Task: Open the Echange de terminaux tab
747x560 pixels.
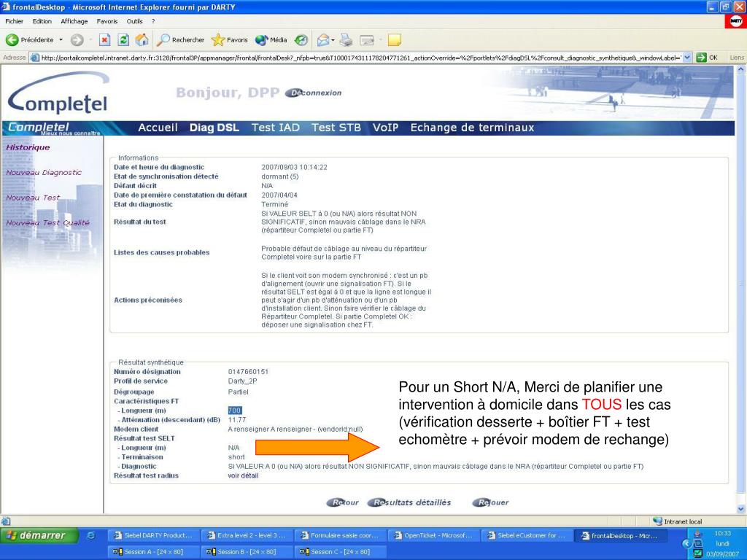Action: [x=472, y=128]
